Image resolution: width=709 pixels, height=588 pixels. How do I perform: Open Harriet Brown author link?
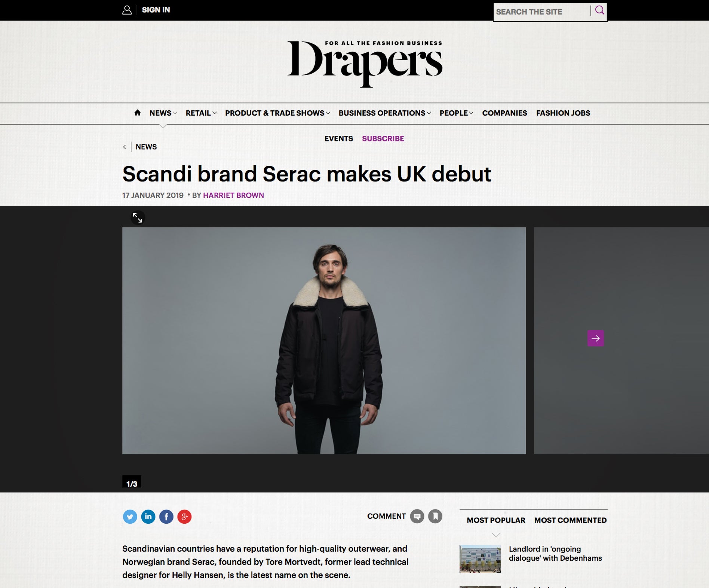coord(233,195)
